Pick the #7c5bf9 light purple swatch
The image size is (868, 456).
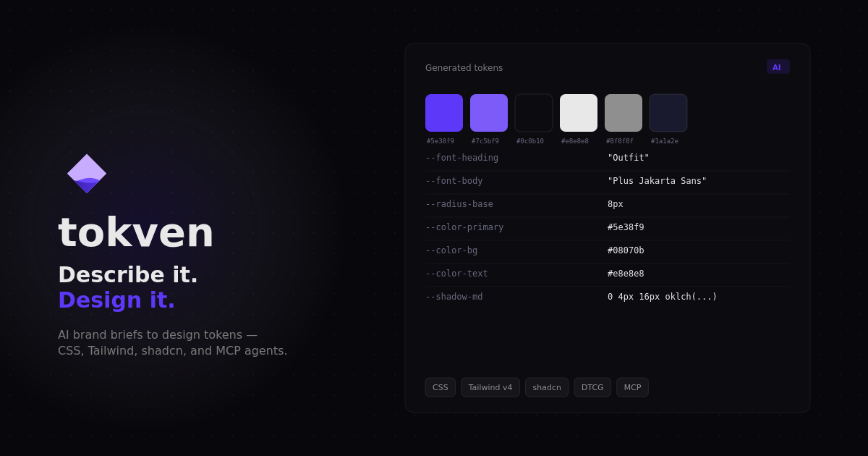click(x=489, y=113)
